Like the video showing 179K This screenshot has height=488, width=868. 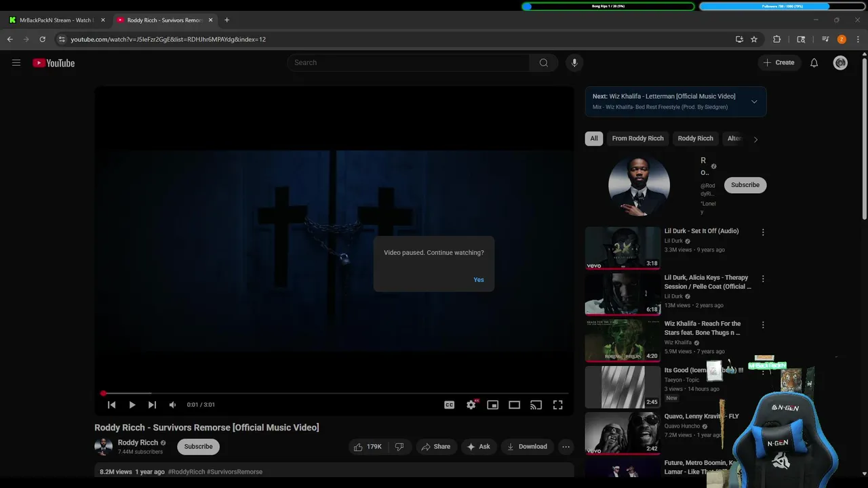(x=368, y=447)
